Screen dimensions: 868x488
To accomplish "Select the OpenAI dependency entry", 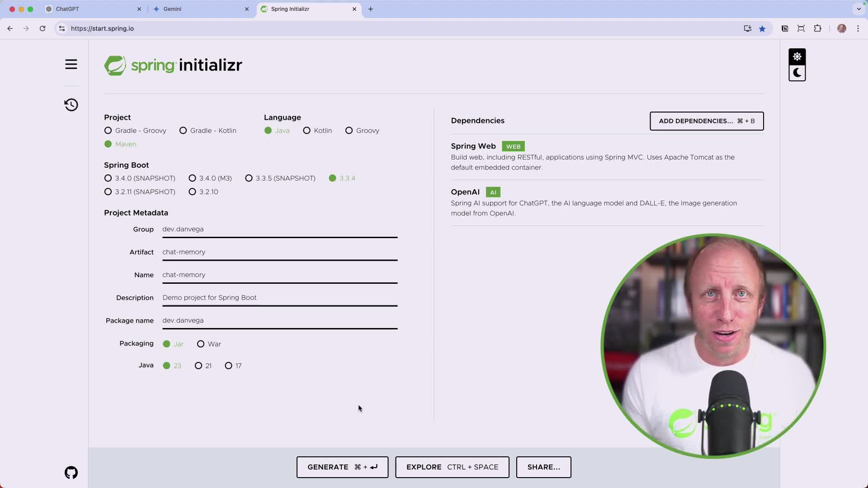I will (607, 203).
